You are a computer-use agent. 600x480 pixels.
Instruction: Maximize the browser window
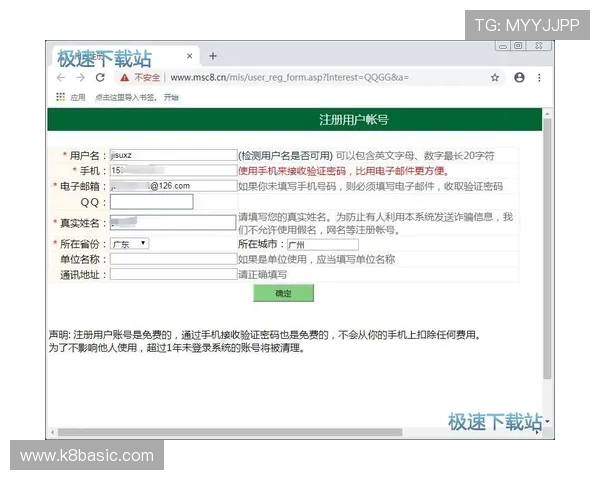click(518, 46)
